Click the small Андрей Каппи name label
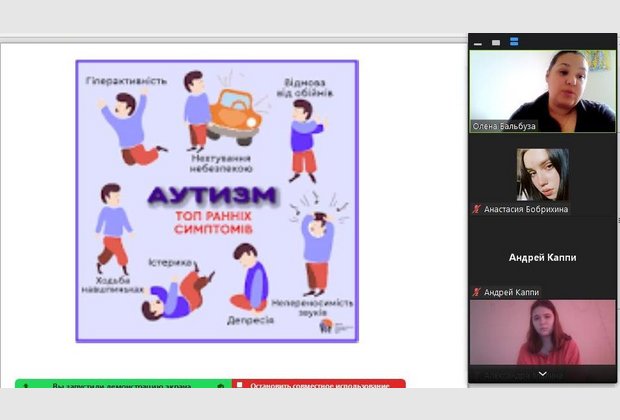Viewport: 620px width, 420px height. [x=511, y=292]
